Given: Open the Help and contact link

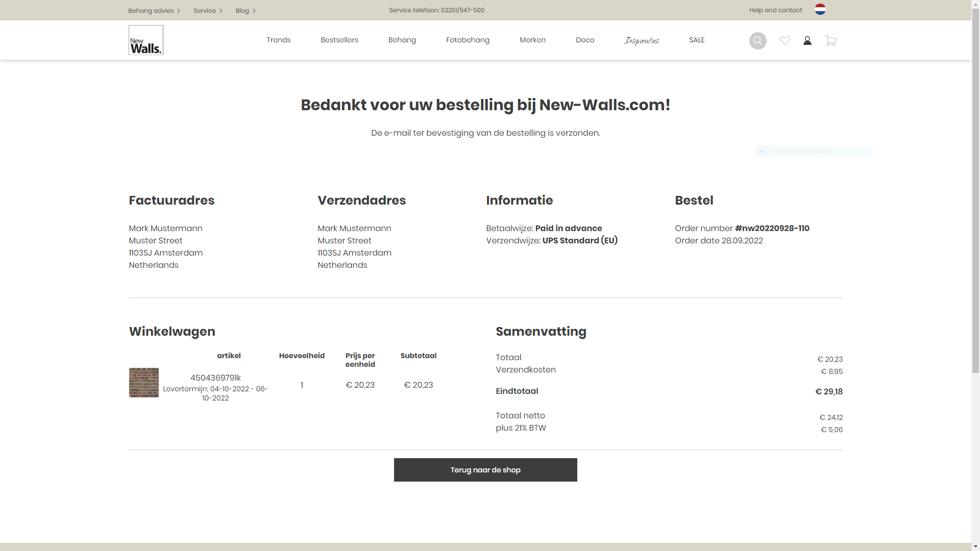Looking at the screenshot, I should tap(775, 10).
